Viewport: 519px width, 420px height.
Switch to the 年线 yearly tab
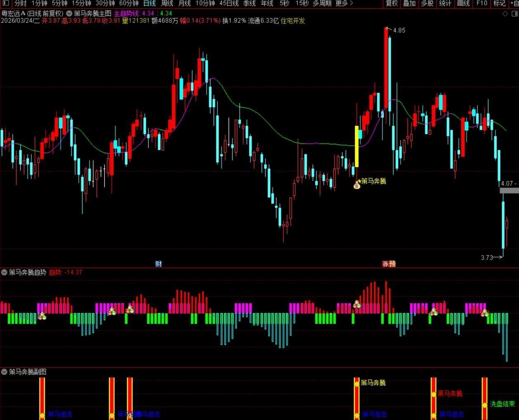[267, 3]
